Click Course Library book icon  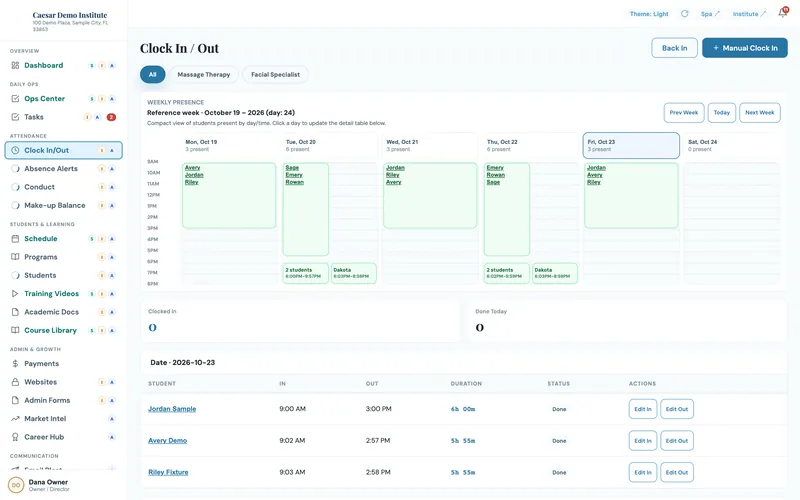coord(15,330)
